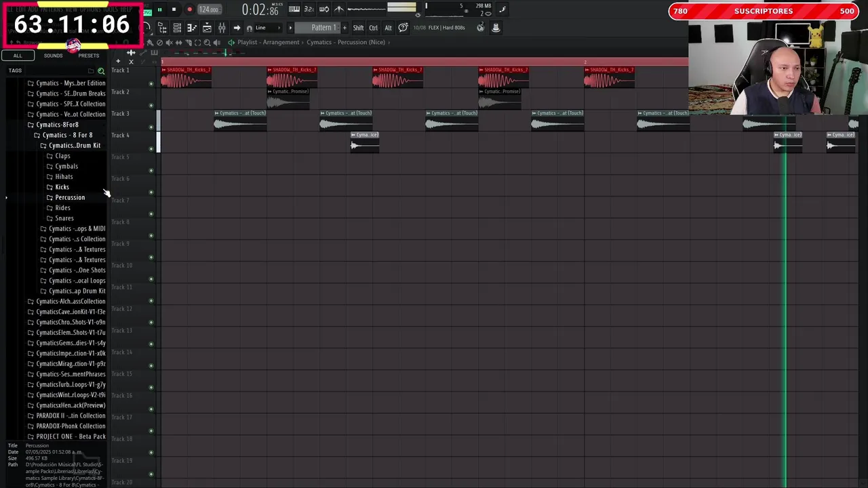
Task: Select the playlist Paint brush tool
Action: (150, 42)
